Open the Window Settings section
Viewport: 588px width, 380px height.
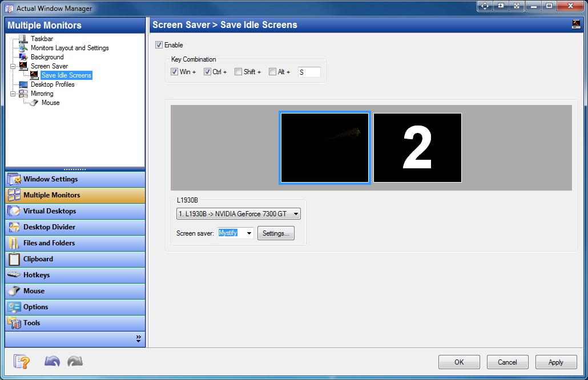75,179
